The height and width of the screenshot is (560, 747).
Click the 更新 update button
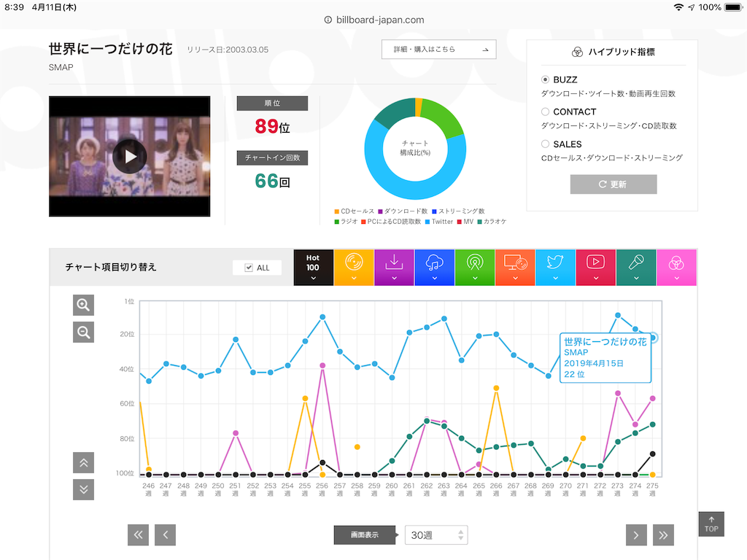pos(613,184)
